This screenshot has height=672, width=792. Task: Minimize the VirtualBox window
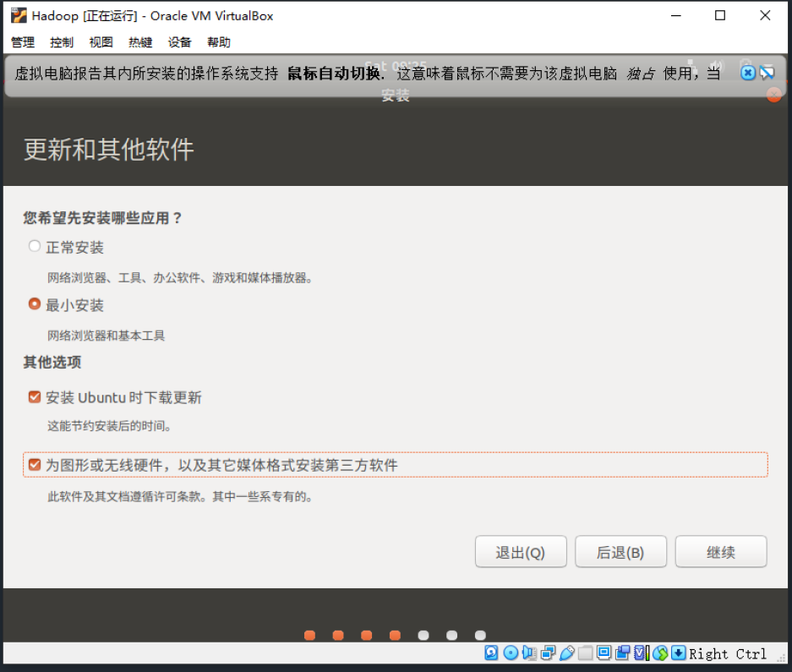click(x=676, y=16)
